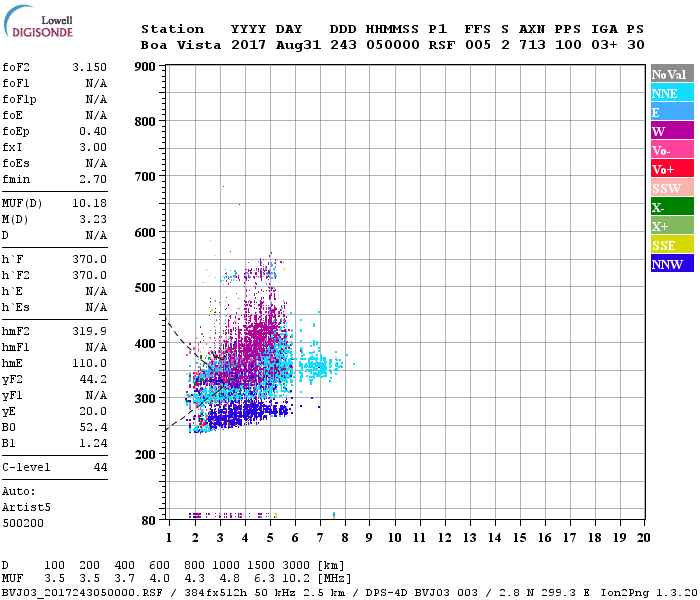Click the C-level value 44
The width and height of the screenshot is (700, 600).
click(x=100, y=467)
